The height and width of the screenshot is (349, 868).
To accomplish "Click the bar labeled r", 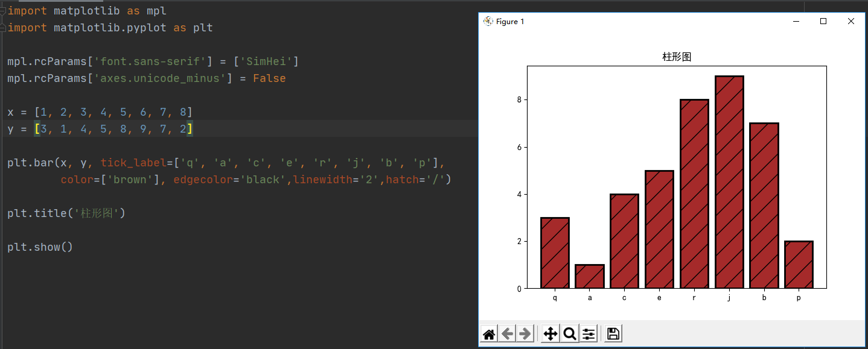I will click(694, 194).
